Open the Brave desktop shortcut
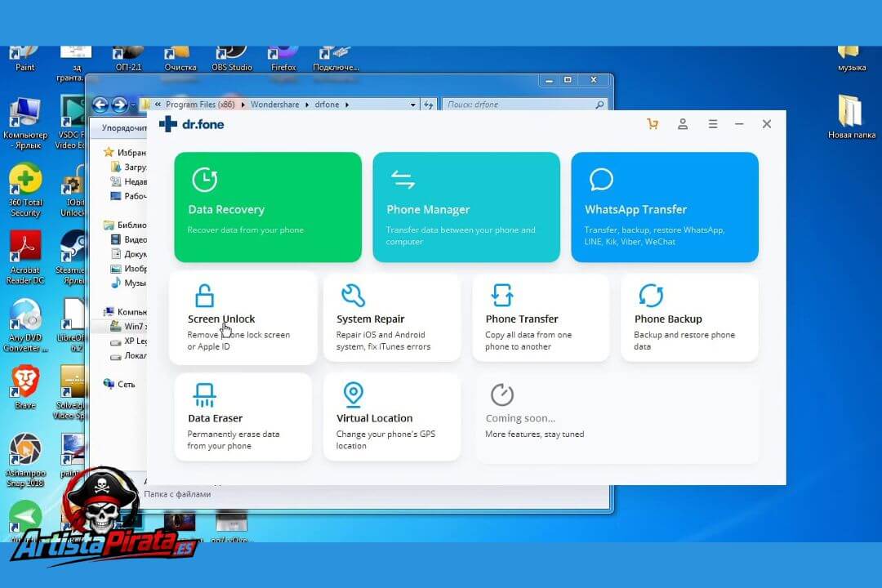The image size is (882, 588). (25, 387)
